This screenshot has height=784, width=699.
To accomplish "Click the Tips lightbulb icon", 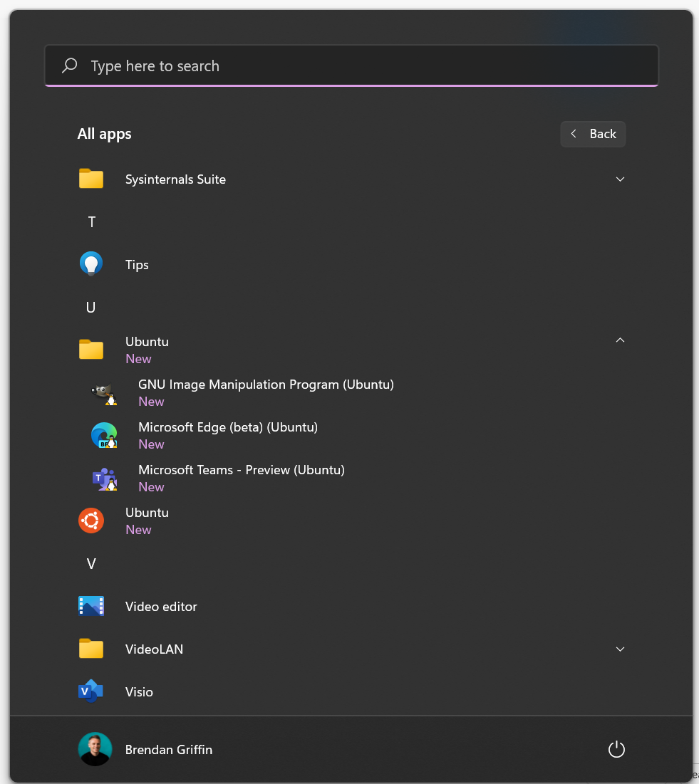I will (x=91, y=264).
